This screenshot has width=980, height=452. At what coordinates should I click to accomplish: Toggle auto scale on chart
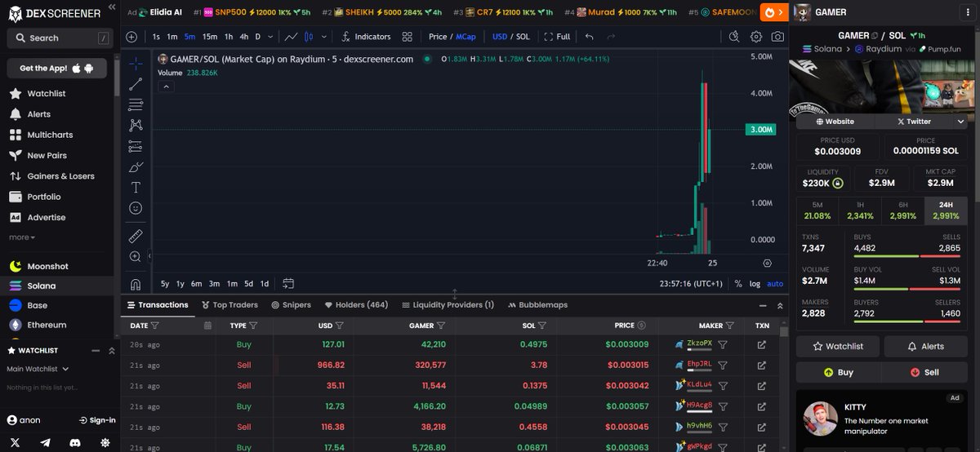coord(775,284)
